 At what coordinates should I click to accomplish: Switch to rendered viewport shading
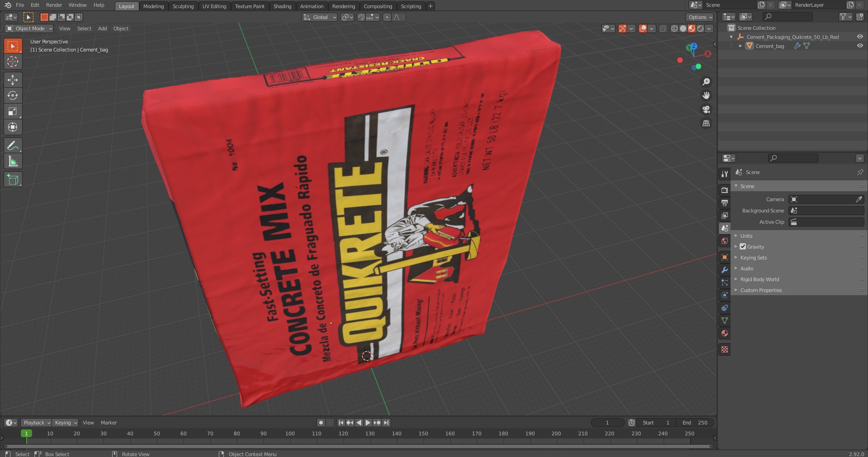click(x=700, y=28)
